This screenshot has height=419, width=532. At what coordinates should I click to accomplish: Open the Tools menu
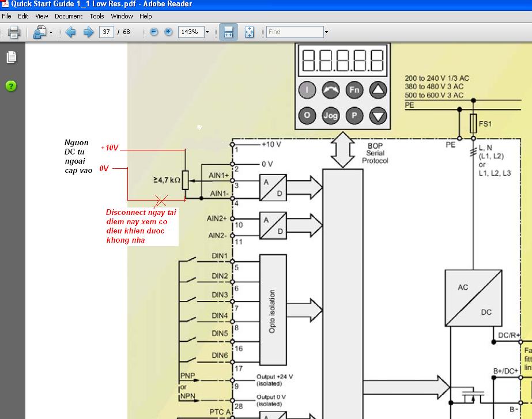click(x=97, y=16)
